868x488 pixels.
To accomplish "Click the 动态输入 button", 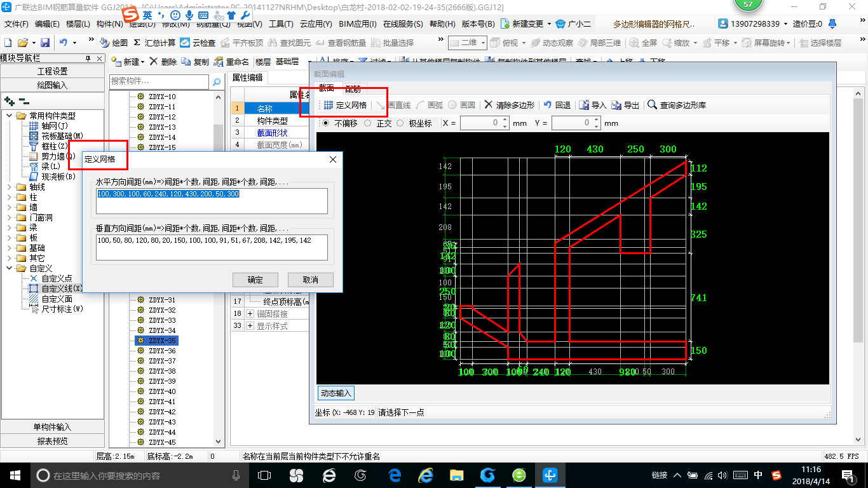I will pos(336,393).
